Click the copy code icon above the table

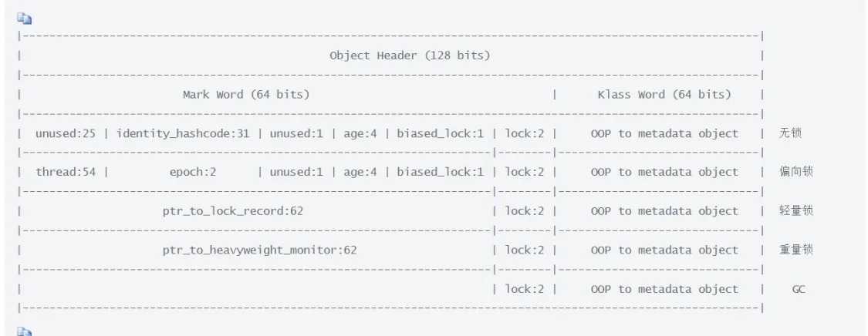tap(25, 18)
